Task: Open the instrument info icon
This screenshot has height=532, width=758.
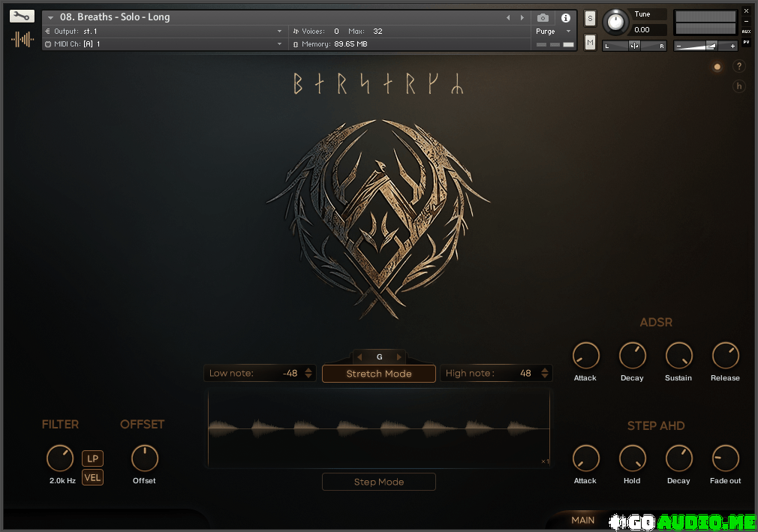Action: [x=566, y=17]
